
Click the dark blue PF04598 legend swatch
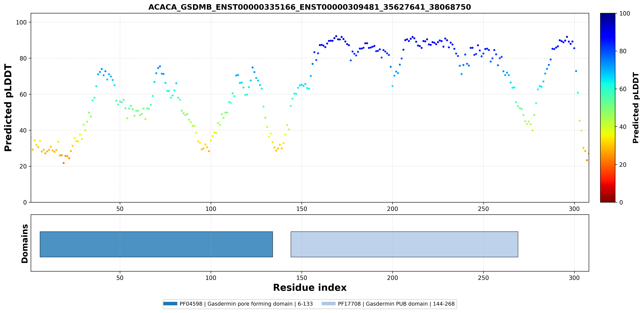tap(170, 304)
